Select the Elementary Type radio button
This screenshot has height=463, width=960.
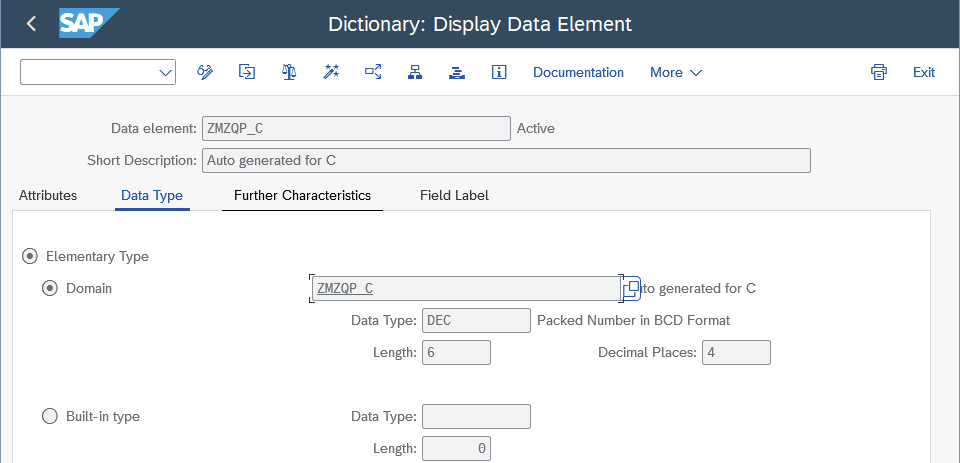pos(29,256)
